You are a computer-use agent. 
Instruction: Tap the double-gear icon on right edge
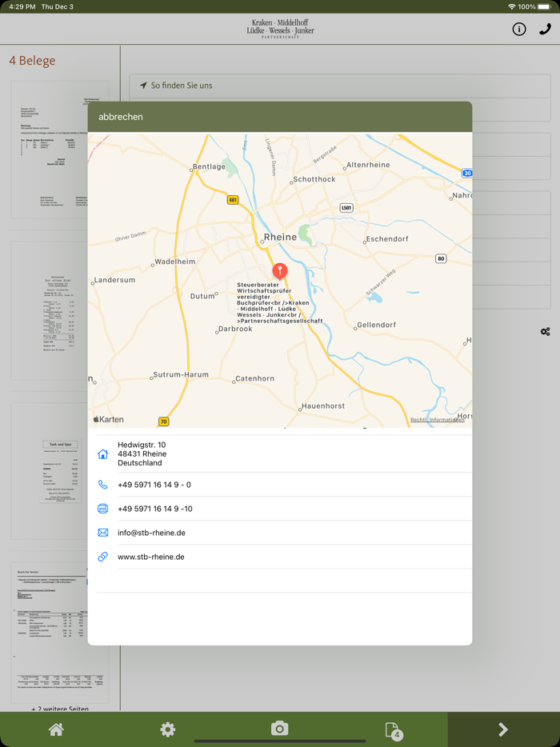[545, 331]
